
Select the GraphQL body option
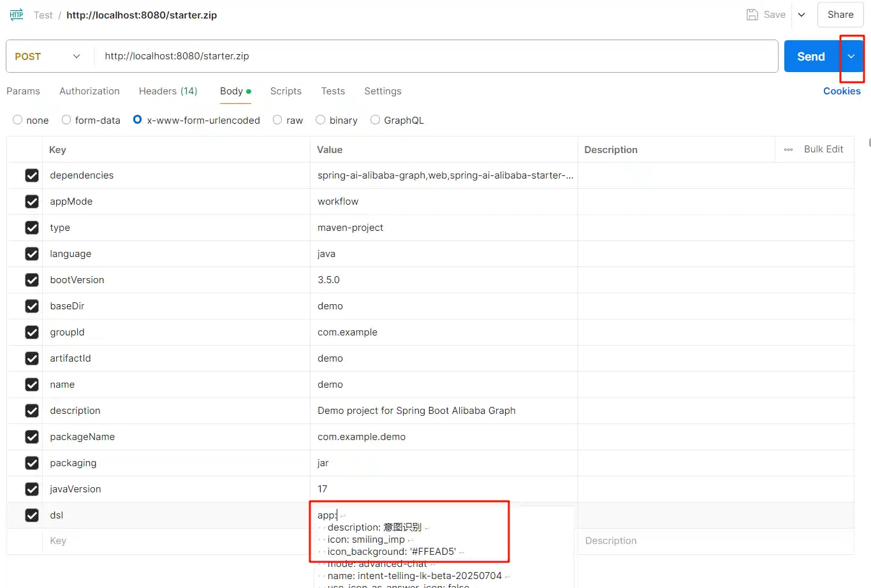(375, 120)
